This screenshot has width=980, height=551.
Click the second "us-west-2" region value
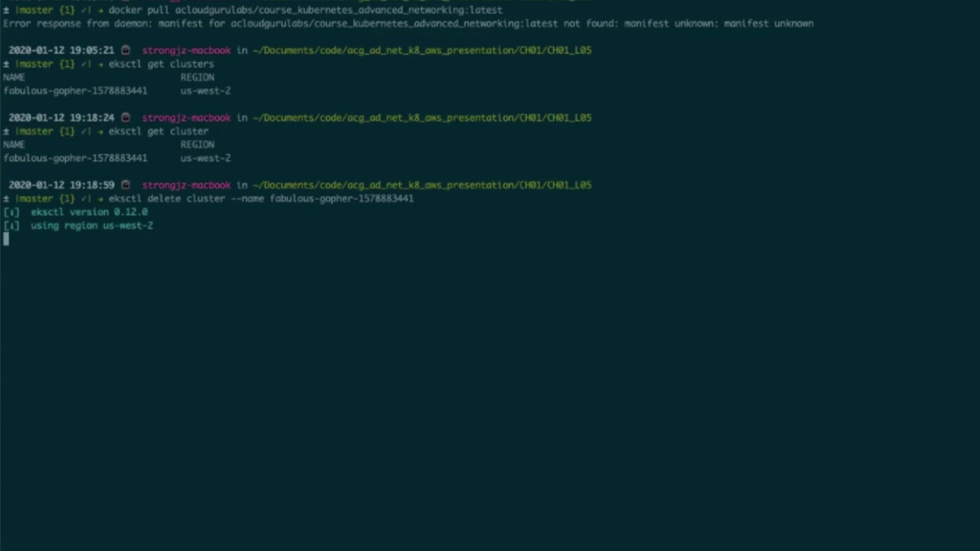click(205, 158)
